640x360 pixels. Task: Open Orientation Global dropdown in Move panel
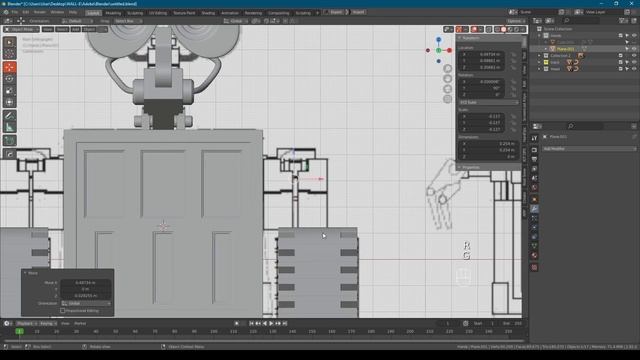[86, 304]
